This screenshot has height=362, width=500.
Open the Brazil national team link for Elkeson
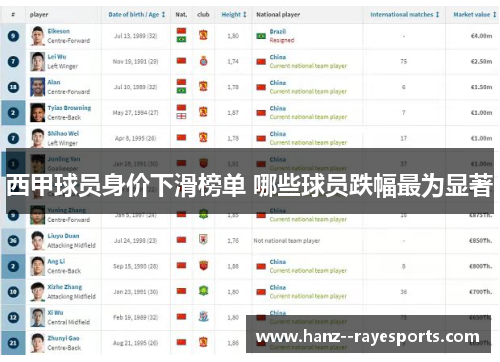pos(278,31)
